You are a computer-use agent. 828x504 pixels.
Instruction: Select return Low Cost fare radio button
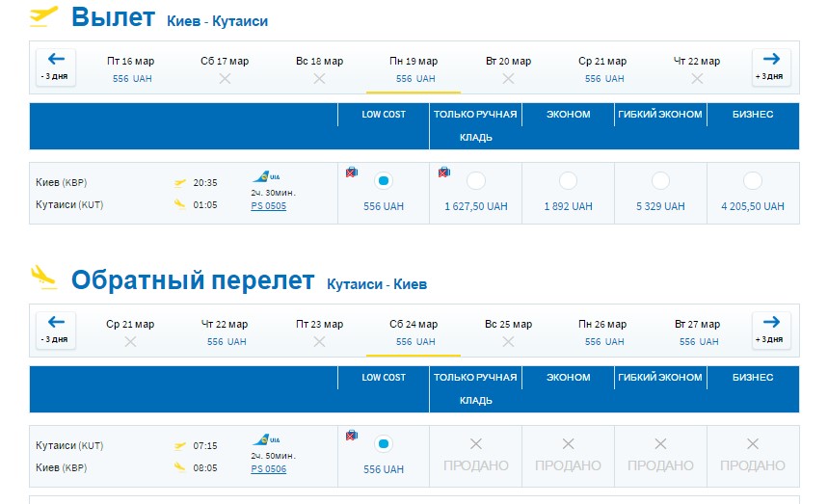[x=384, y=444]
